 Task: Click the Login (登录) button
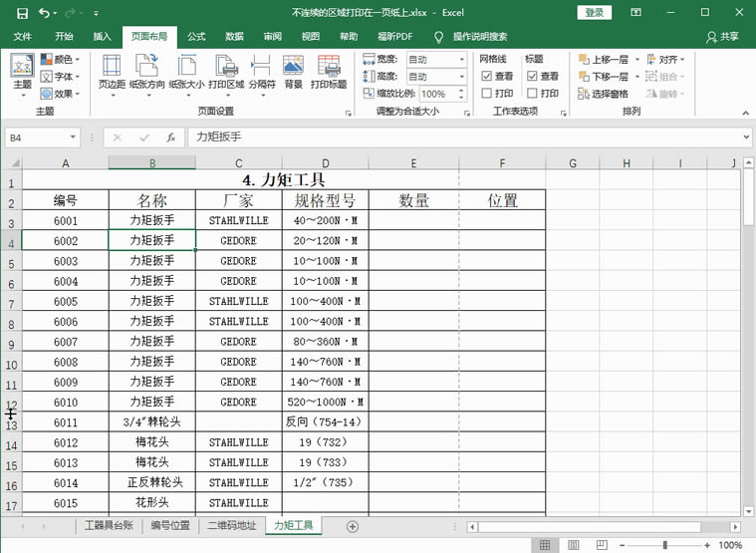[594, 13]
